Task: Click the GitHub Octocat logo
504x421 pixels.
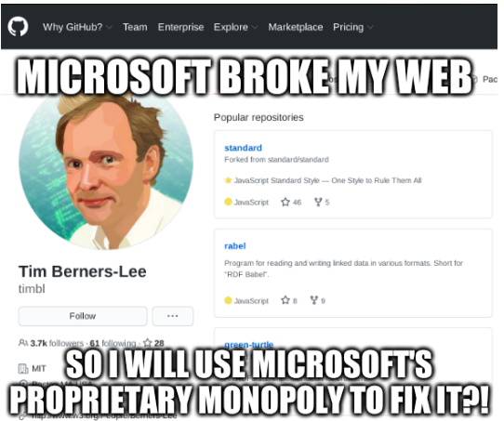Action: point(18,27)
